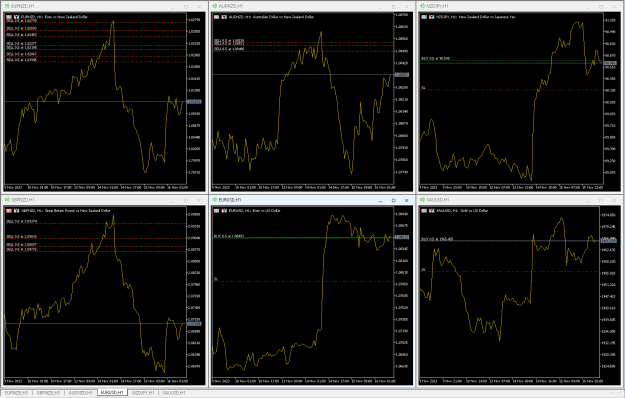Click 'Euro vs US Dollar' chart title text
625x398 pixels.
click(266, 210)
